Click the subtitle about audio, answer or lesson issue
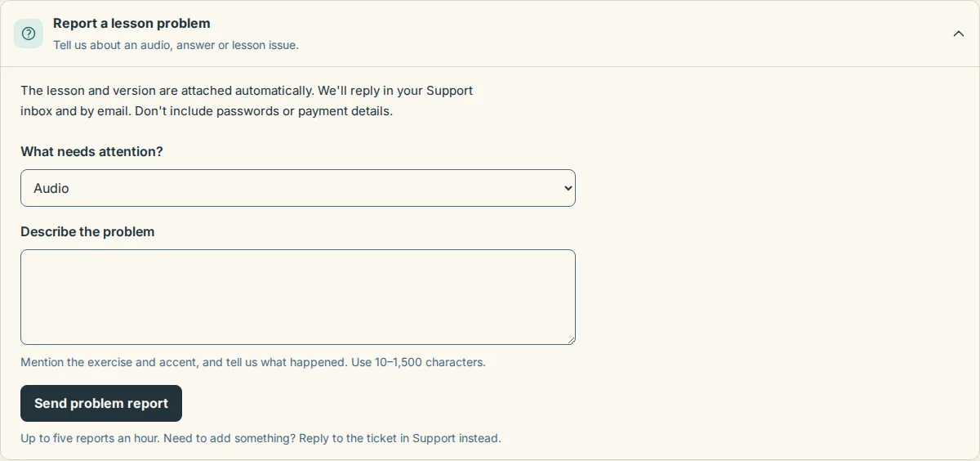Viewport: 980px width, 461px height. pyautogui.click(x=176, y=45)
